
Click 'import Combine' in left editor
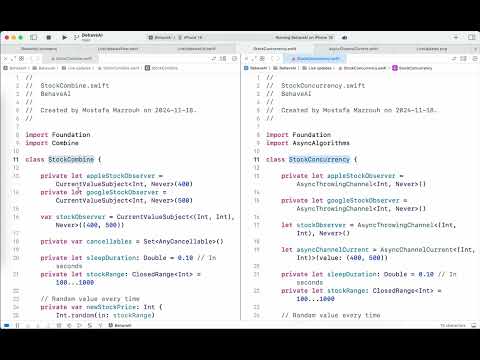tap(52, 143)
